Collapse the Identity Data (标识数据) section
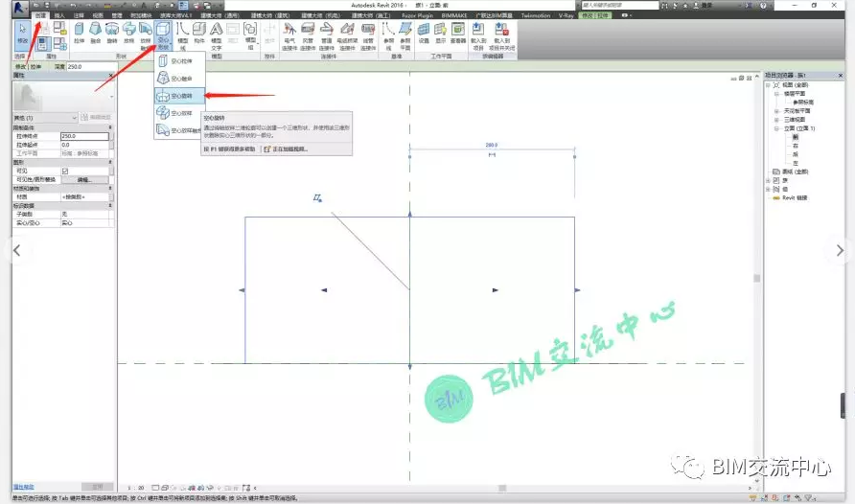The height and width of the screenshot is (504, 855). [x=110, y=206]
